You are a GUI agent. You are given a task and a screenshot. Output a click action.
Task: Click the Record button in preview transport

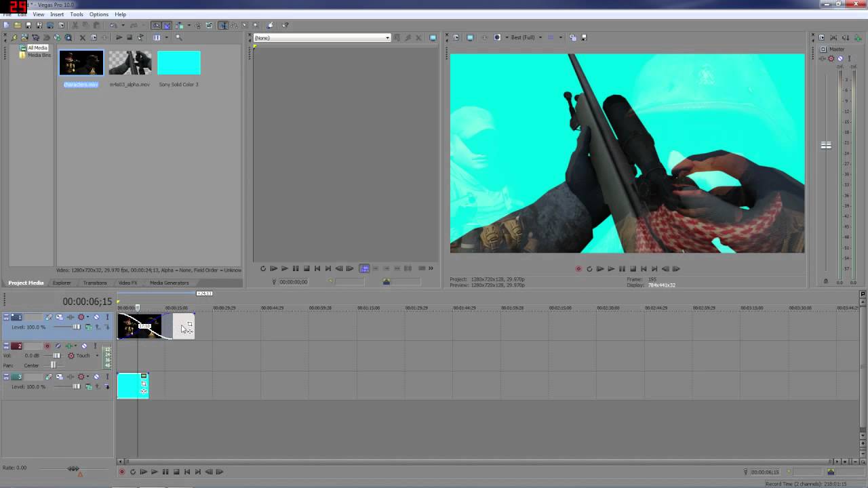[578, 268]
